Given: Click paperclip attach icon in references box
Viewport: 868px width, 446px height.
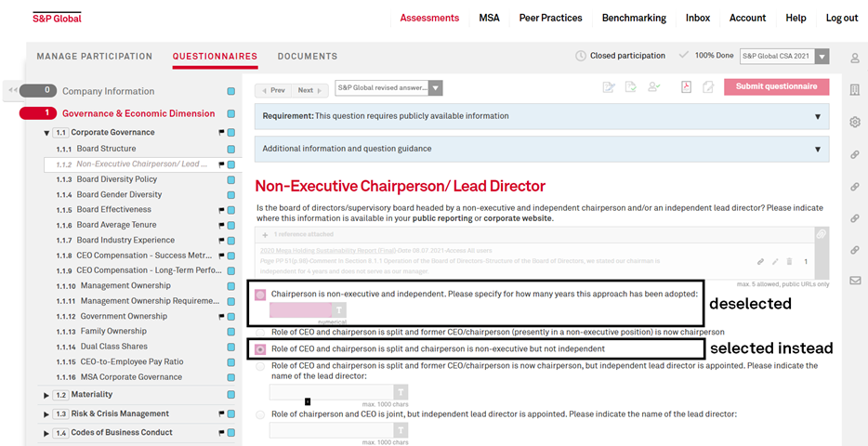Looking at the screenshot, I should click(x=822, y=234).
